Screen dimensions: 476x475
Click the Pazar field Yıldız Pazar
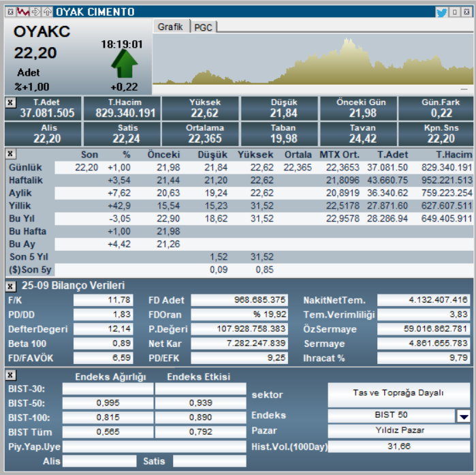pyautogui.click(x=398, y=431)
